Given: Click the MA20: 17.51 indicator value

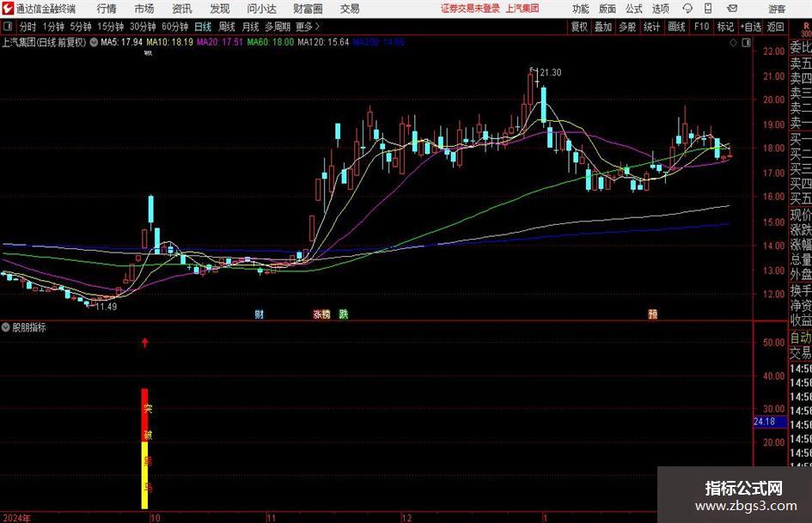Looking at the screenshot, I should 220,42.
